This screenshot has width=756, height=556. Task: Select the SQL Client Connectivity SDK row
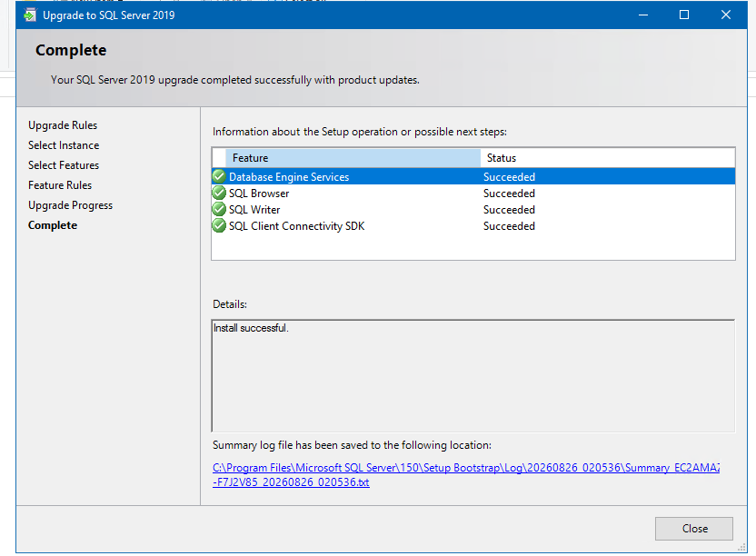(473, 225)
